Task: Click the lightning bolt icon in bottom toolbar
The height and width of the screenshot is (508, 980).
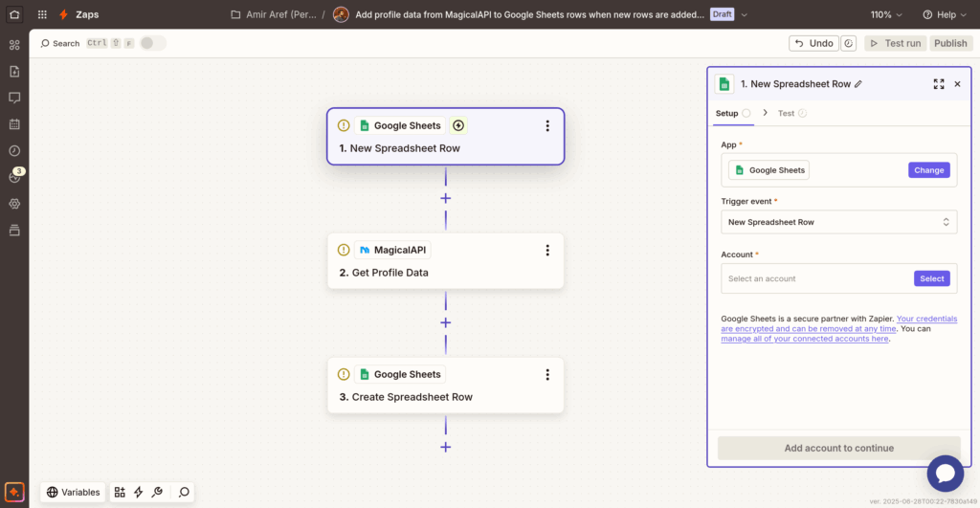Action: click(139, 493)
